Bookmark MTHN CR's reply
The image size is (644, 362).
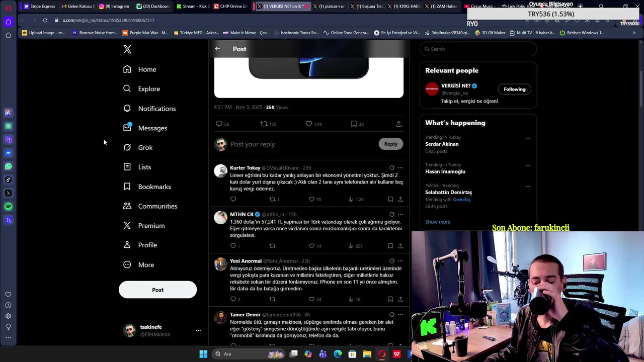tap(390, 246)
